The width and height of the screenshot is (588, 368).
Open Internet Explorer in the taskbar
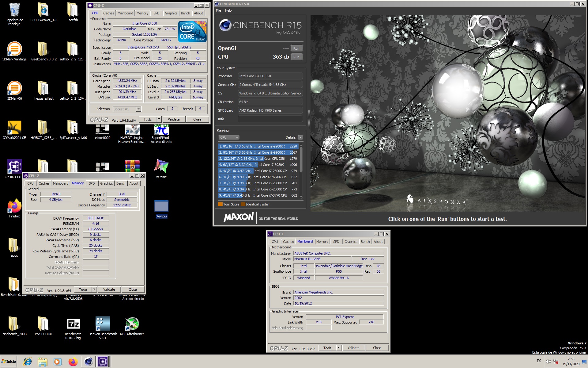pos(28,362)
